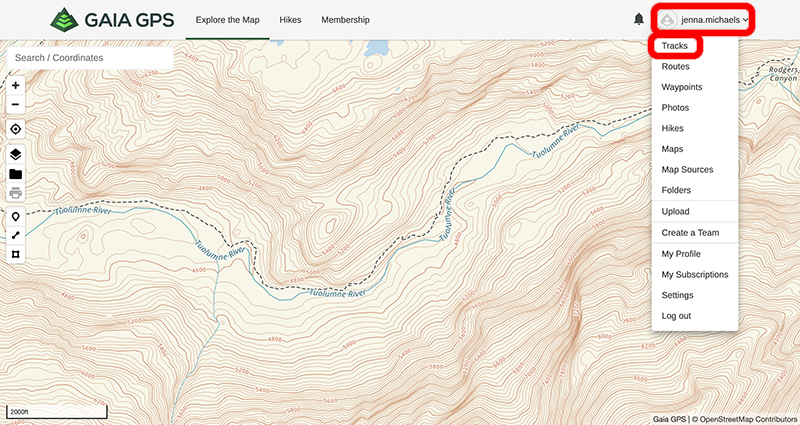This screenshot has height=425, width=800.
Task: Locate my position with crosshair icon
Action: pyautogui.click(x=15, y=129)
